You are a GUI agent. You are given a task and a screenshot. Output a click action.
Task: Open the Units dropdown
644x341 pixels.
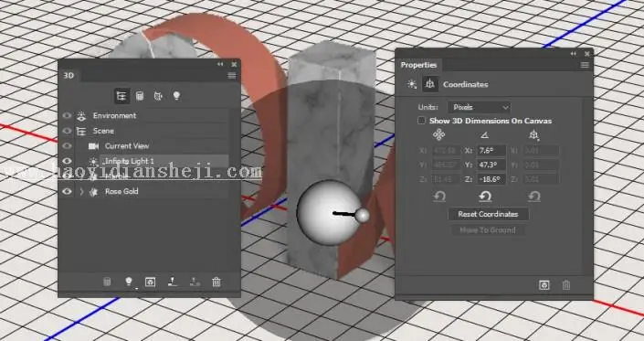(x=479, y=107)
